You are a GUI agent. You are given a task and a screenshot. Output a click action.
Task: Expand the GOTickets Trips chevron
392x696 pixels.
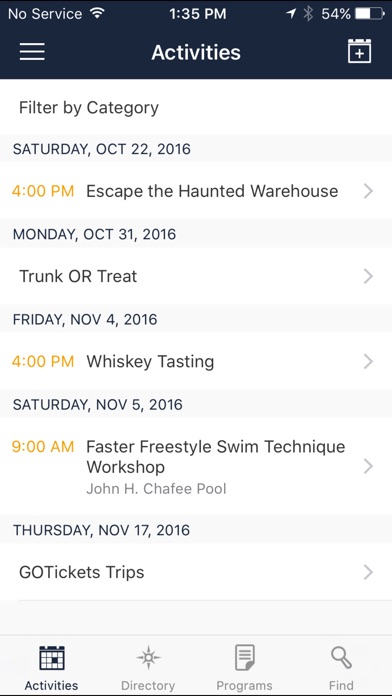(x=368, y=572)
